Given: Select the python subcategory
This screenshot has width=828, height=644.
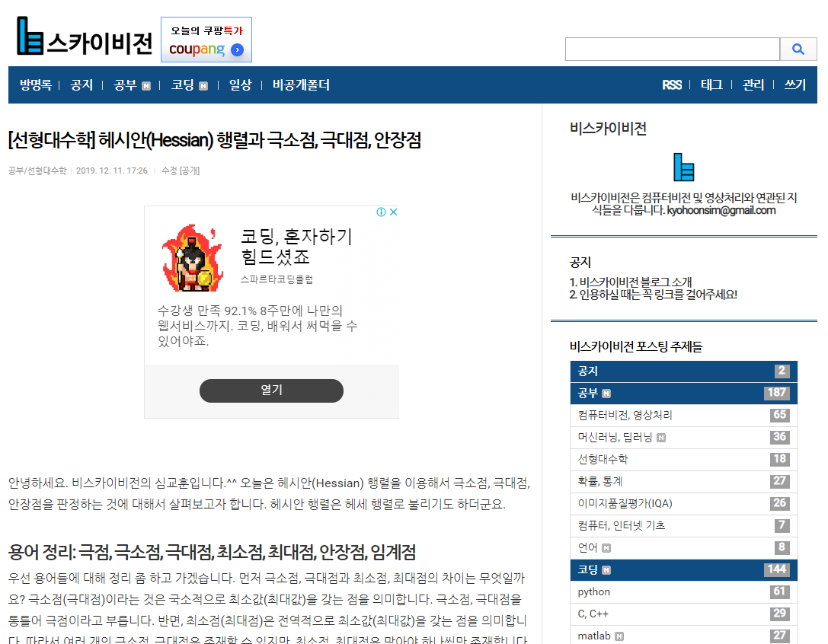Looking at the screenshot, I should click(684, 592).
